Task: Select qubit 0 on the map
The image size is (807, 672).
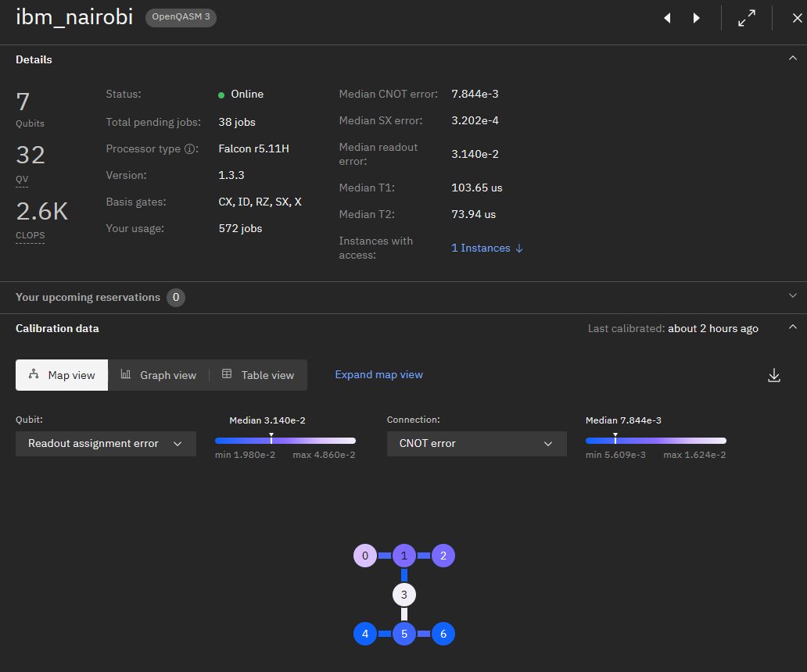Action: (x=365, y=556)
